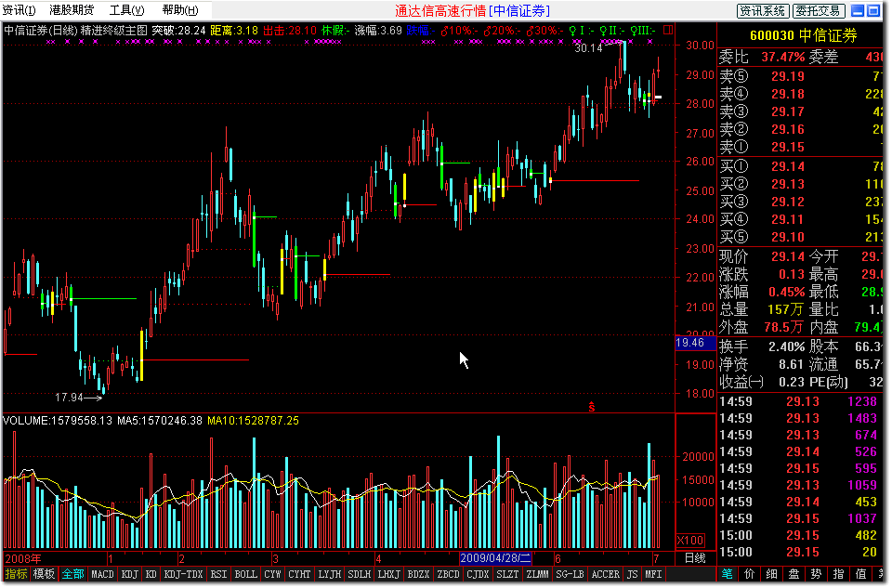The width and height of the screenshot is (892, 588).
Task: Click the 资讯系统 button
Action: pyautogui.click(x=765, y=10)
